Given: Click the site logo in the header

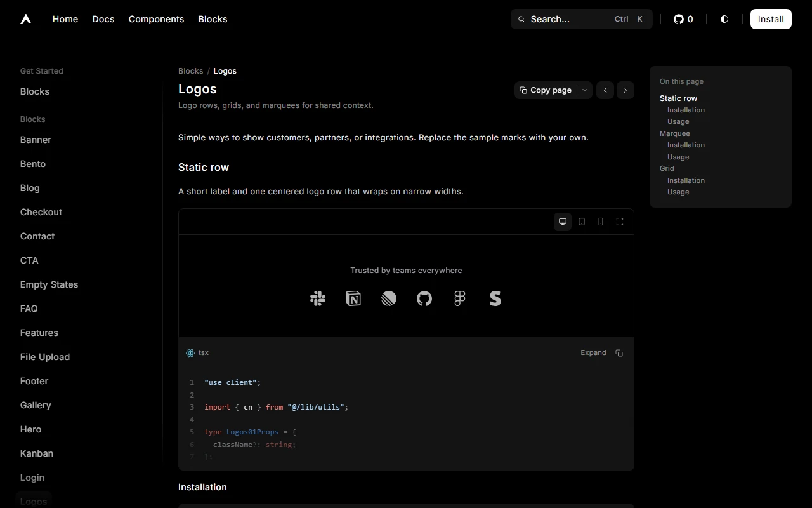Looking at the screenshot, I should (x=25, y=19).
